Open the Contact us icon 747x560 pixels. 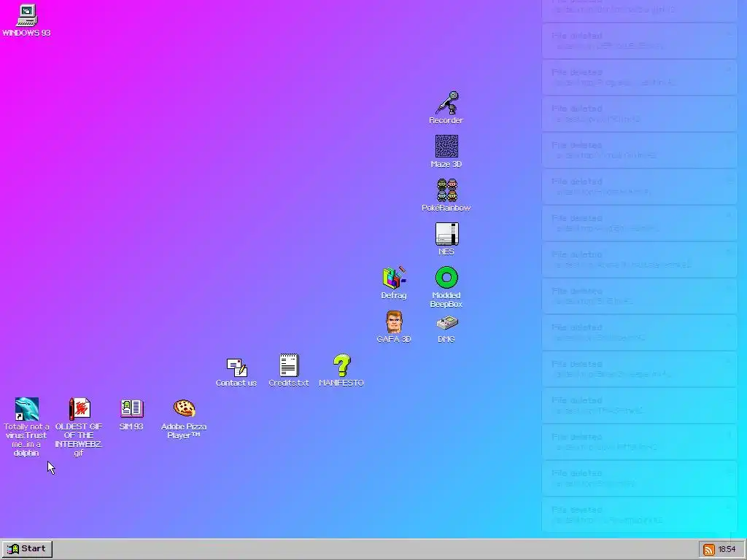pos(236,367)
